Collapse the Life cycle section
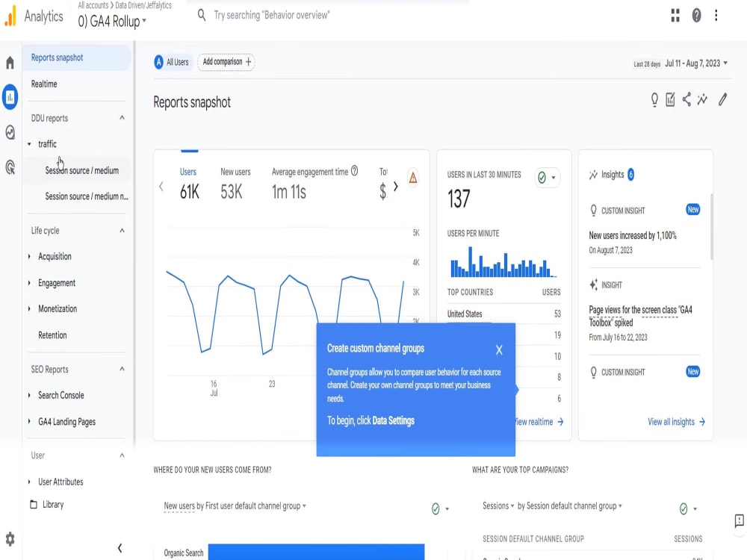747x560 pixels. pos(121,230)
